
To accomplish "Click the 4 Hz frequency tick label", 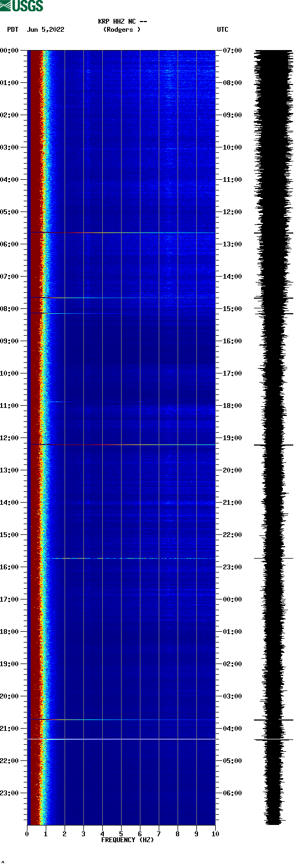I will (x=102, y=834).
